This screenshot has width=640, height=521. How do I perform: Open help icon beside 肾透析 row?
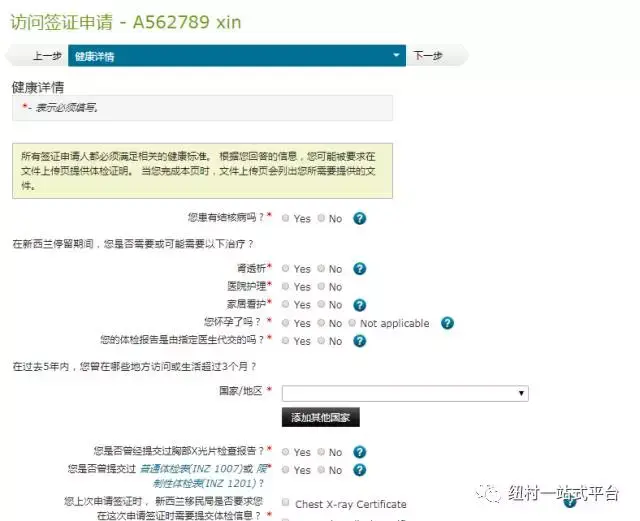point(360,269)
